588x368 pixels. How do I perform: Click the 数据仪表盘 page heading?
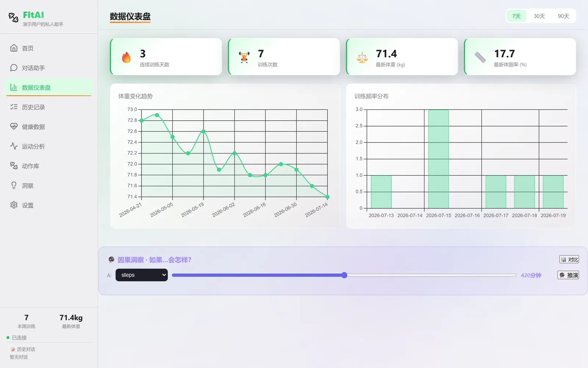130,17
